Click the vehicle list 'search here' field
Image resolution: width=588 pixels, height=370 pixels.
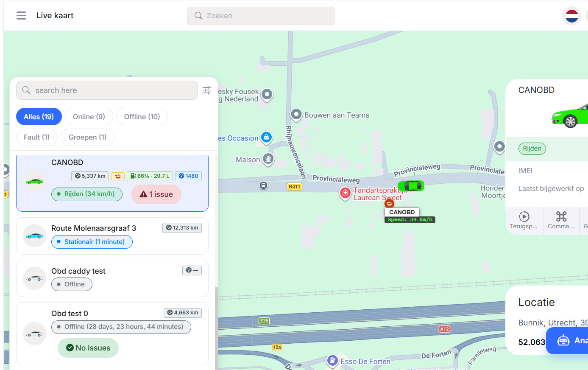tap(107, 90)
